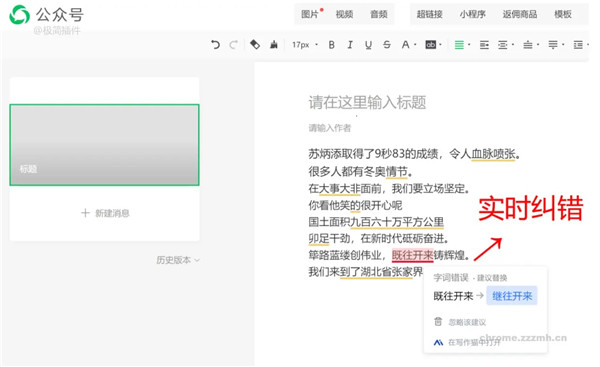
Task: Open the both-side indent dropdown arrow
Action: pos(513,45)
